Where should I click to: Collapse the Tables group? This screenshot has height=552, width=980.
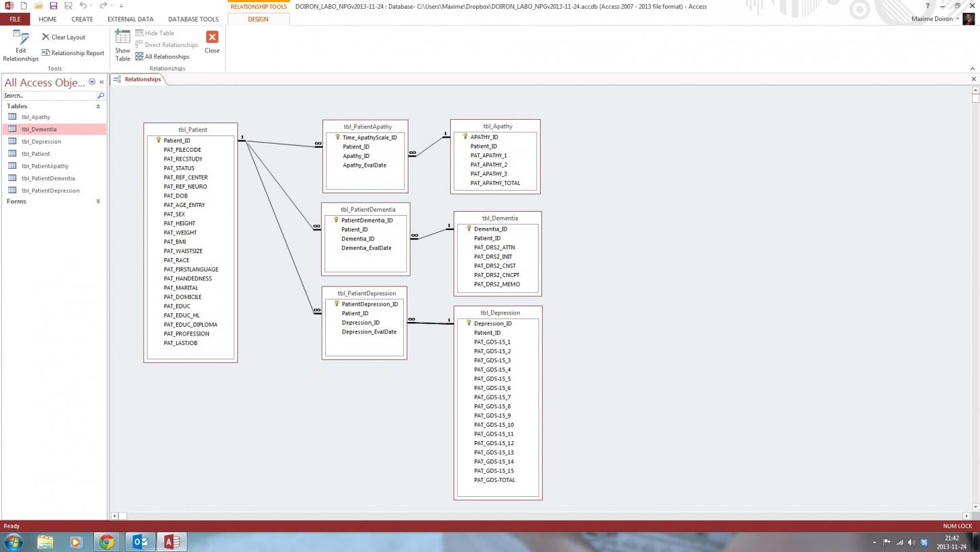(x=98, y=106)
